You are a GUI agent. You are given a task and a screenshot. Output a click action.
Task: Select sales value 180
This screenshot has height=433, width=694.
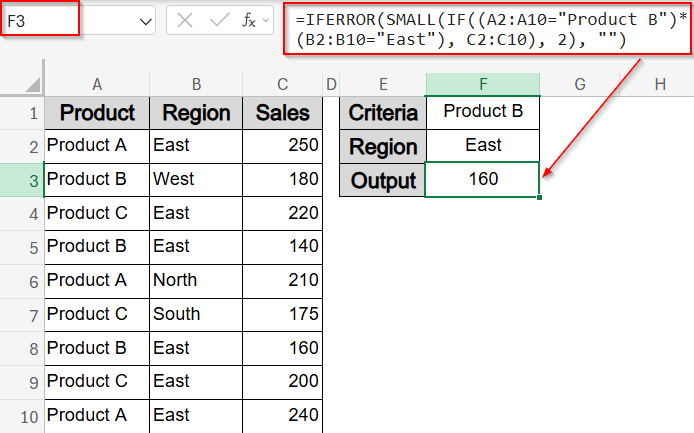tap(282, 180)
